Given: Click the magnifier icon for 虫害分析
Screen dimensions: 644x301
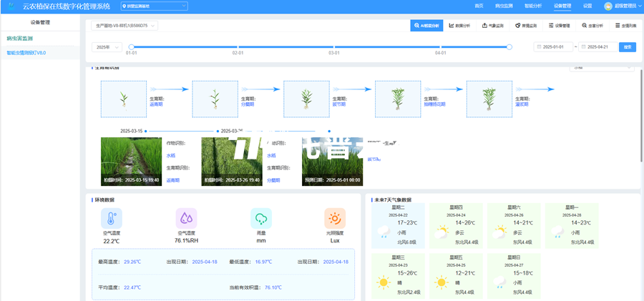Looking at the screenshot, I should [584, 26].
